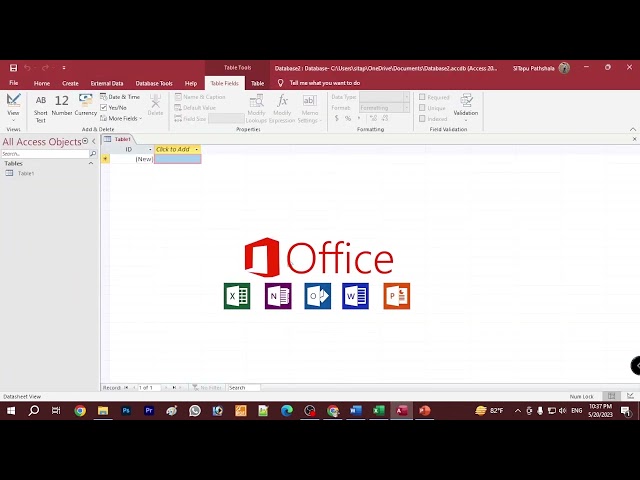Switch to the Create ribbon tab

[x=70, y=83]
